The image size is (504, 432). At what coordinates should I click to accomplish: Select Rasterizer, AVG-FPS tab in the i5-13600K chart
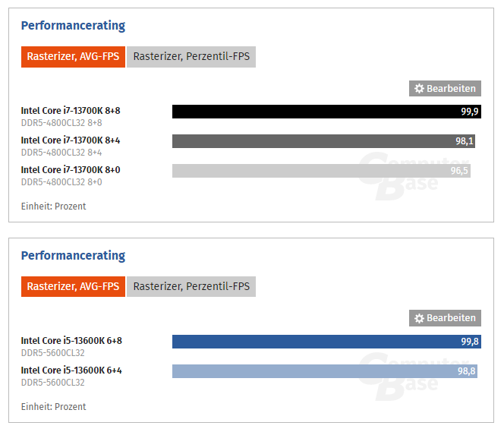click(73, 286)
